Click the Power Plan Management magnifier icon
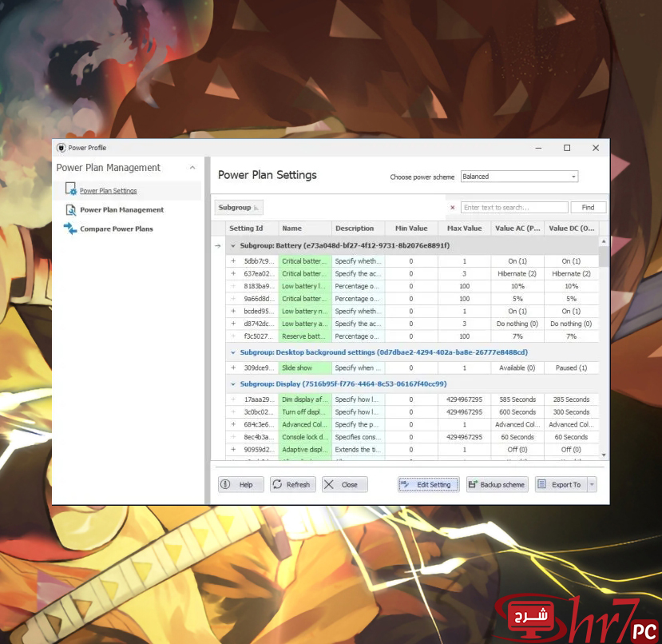Image resolution: width=662 pixels, height=644 pixels. point(71,209)
